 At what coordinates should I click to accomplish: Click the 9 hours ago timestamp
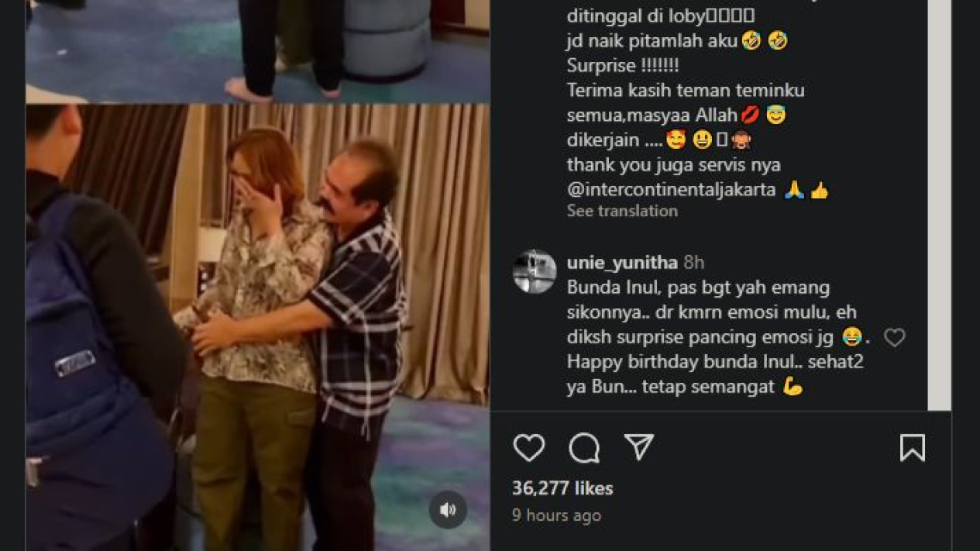coord(556,515)
